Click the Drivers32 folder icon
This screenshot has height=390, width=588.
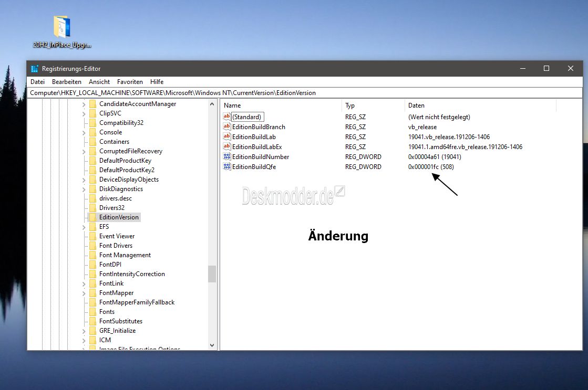[x=92, y=207]
